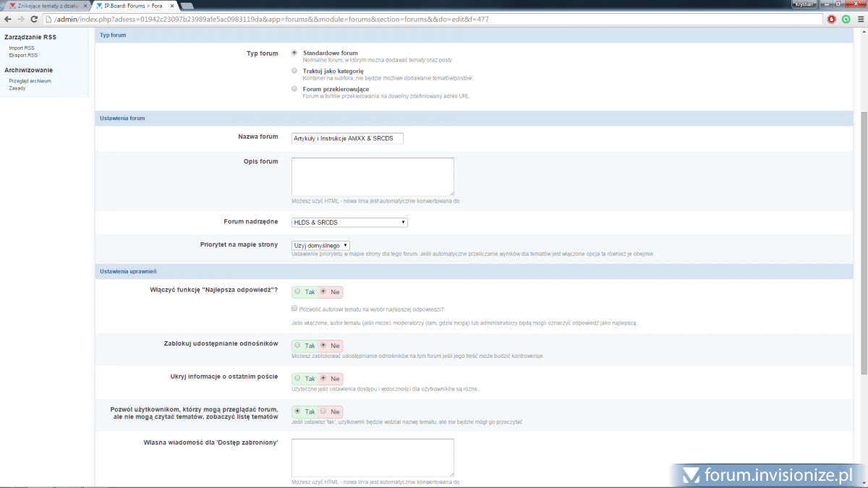Image resolution: width=868 pixels, height=488 pixels.
Task: Switch to the 'Znikające tematy' tab
Action: coord(43,6)
